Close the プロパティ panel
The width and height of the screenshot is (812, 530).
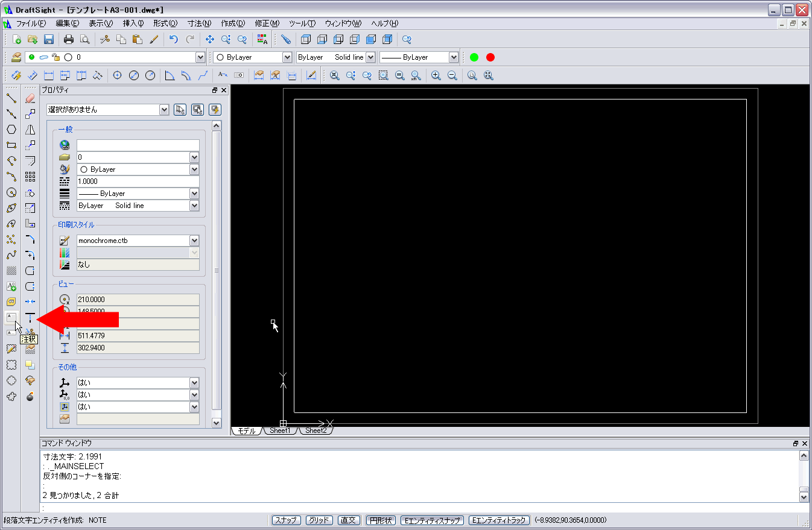[x=224, y=90]
